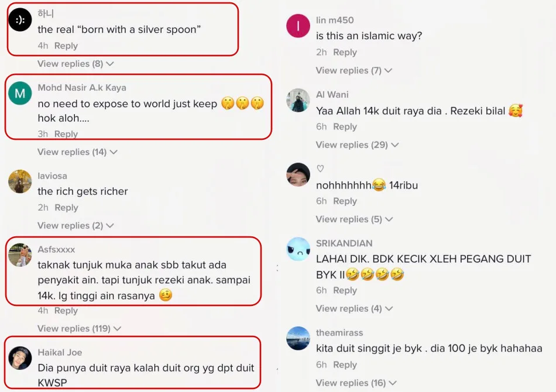Open Mohd Nasir's green M avatar
Viewport: 556px width, 392px height.
[20, 93]
